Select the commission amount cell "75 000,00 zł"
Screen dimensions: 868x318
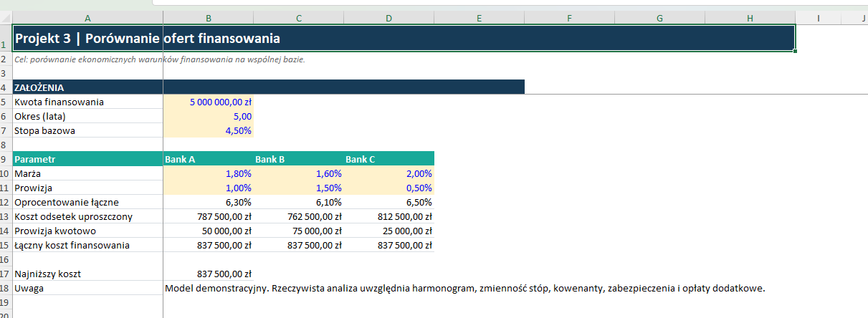click(298, 231)
